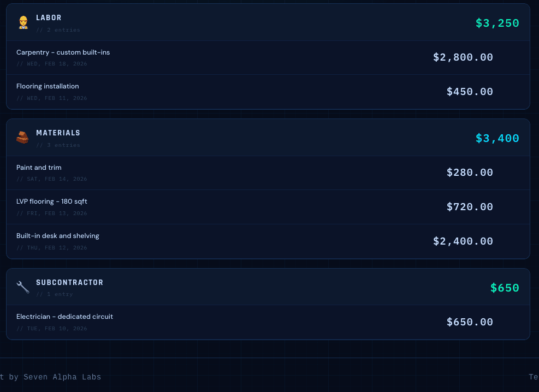Click the bricks icon next to MATERIALS
The width and height of the screenshot is (539, 392).
(x=22, y=137)
